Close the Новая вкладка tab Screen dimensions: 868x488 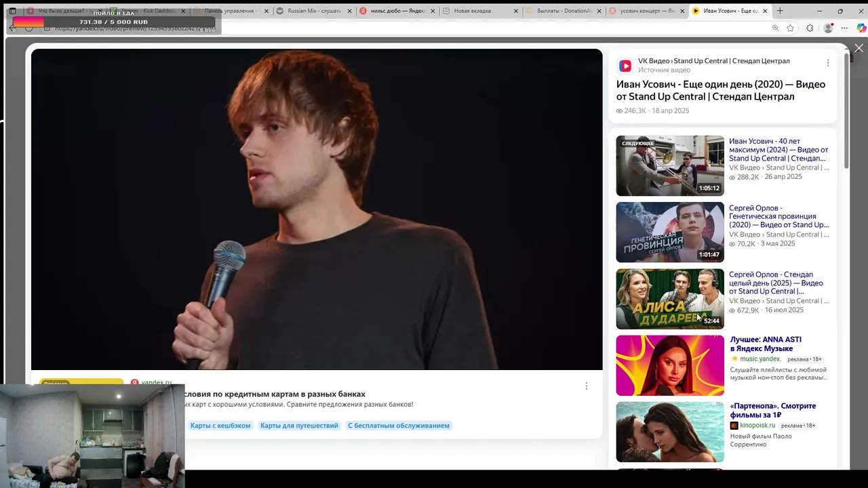[x=516, y=11]
